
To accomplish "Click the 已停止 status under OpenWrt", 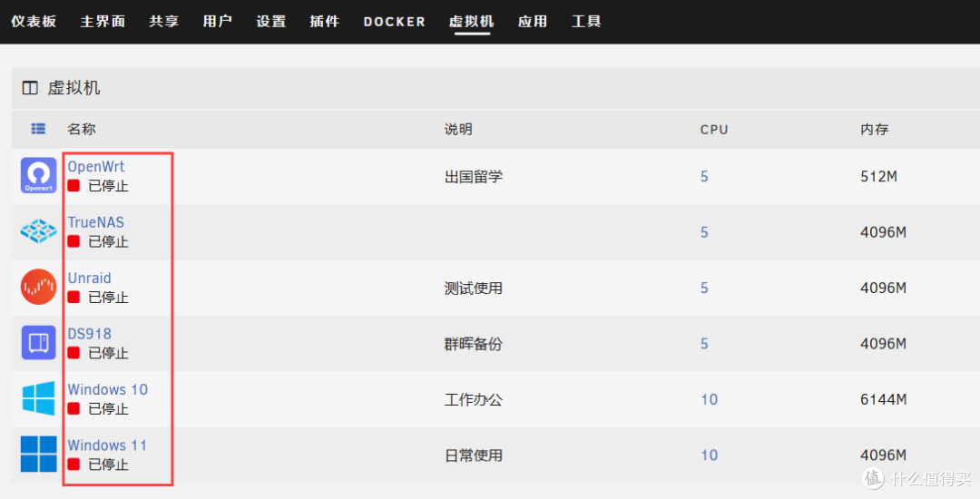I will (x=108, y=186).
